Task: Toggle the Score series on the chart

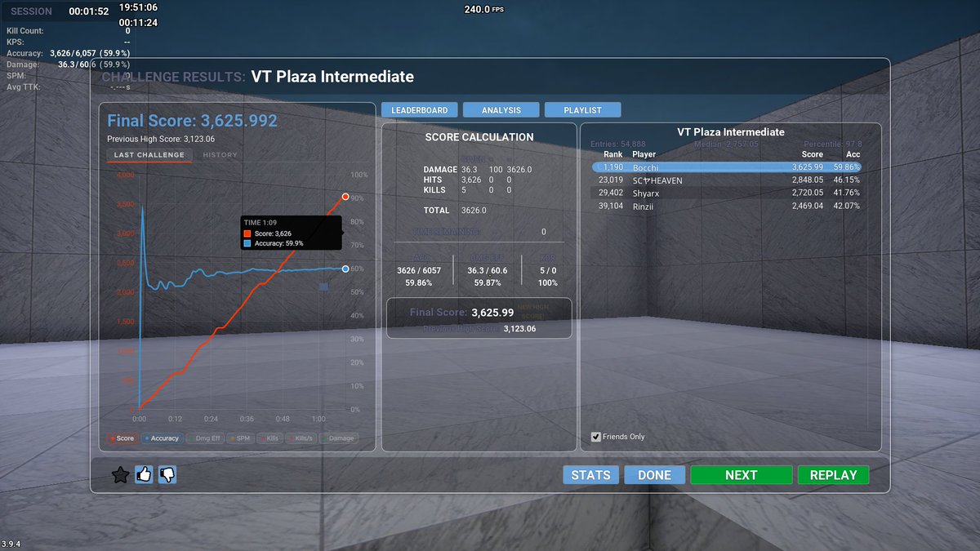Action: [122, 438]
